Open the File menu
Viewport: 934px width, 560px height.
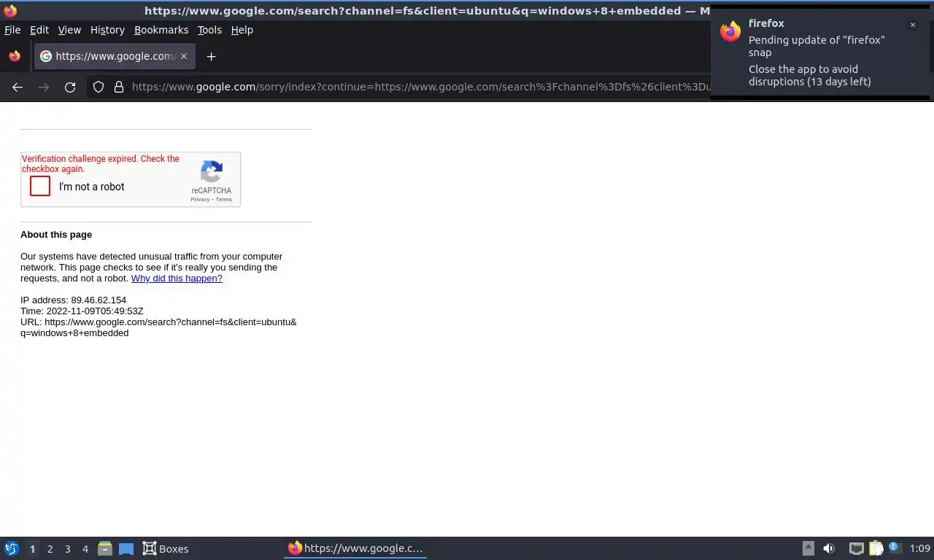pyautogui.click(x=12, y=30)
